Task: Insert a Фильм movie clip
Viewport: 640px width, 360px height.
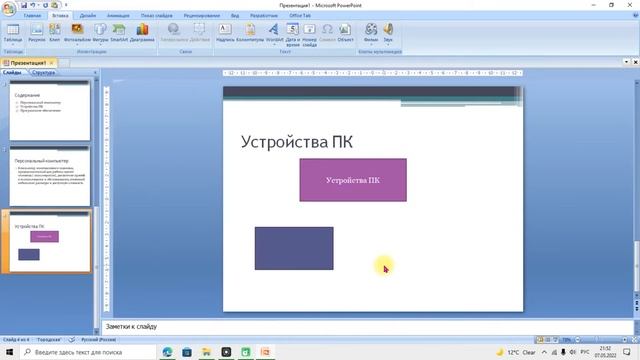Action: [x=371, y=34]
